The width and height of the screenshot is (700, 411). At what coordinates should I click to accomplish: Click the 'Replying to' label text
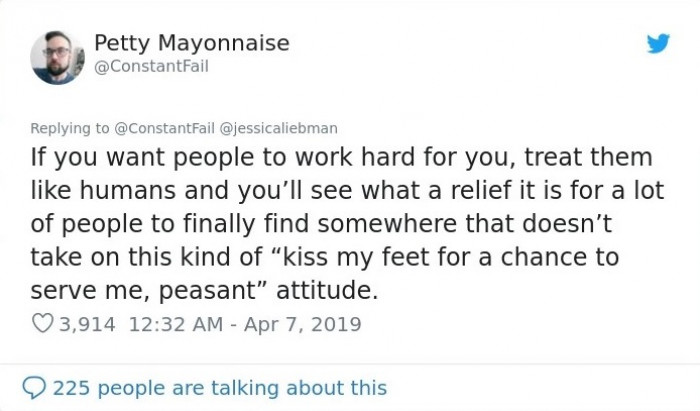[x=70, y=128]
